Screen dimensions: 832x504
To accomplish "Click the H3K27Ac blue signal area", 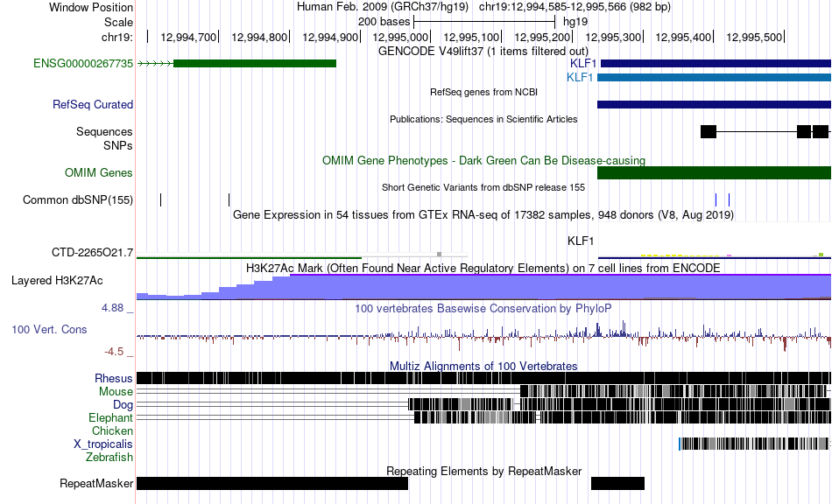I will click(x=484, y=287).
